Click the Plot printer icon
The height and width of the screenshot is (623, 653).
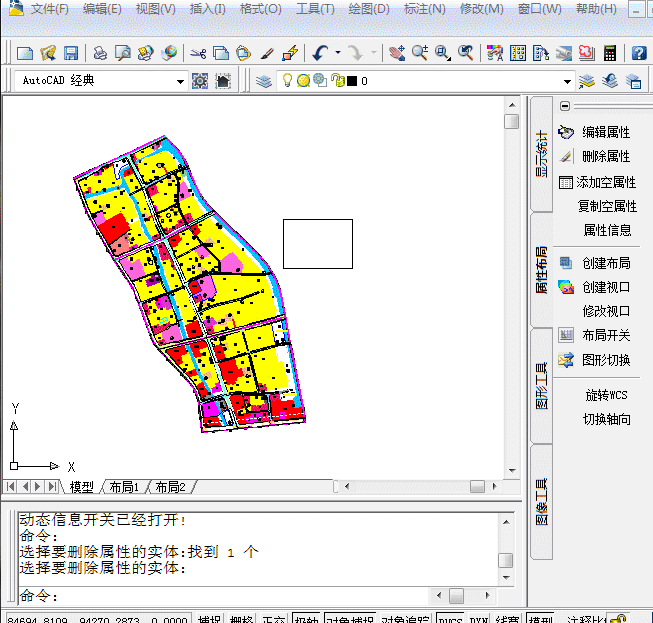tap(100, 53)
